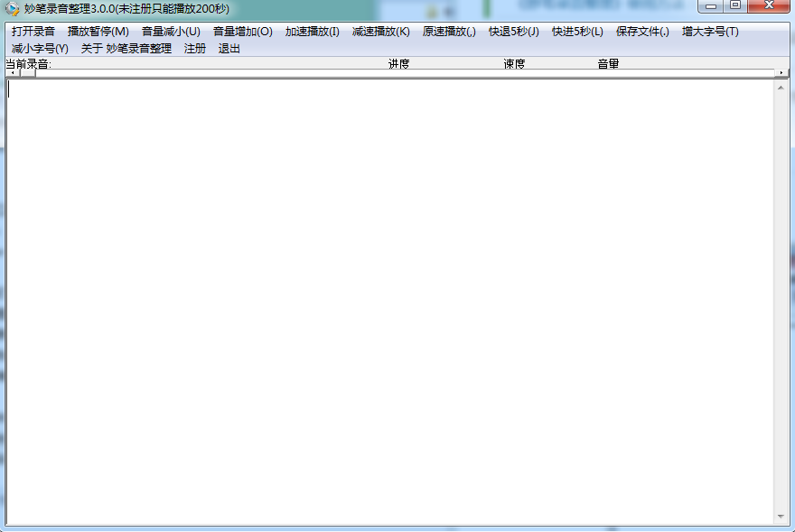Screen dimensions: 795x532
Task: Choose 退出 to exit the program
Action: pyautogui.click(x=229, y=49)
